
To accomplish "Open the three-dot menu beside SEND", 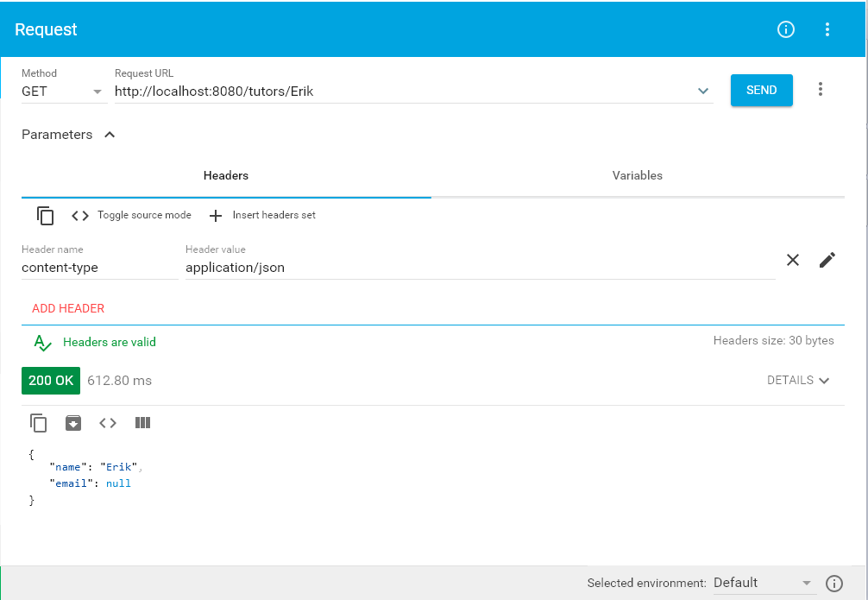I will point(821,89).
